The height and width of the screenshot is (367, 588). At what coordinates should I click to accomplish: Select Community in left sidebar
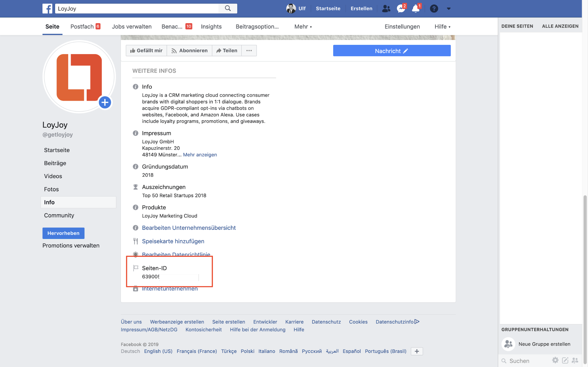click(x=59, y=215)
